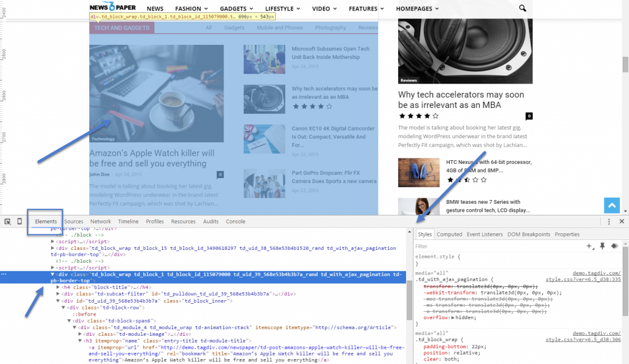Open the BMW teases new 7 Series link
The image size is (629, 364).
[x=488, y=206]
